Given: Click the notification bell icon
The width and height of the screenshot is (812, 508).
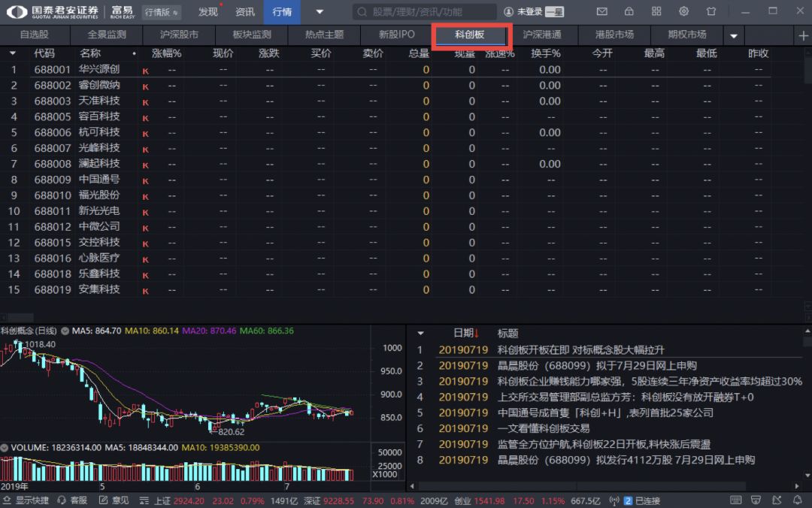Looking at the screenshot, I should coord(798,500).
